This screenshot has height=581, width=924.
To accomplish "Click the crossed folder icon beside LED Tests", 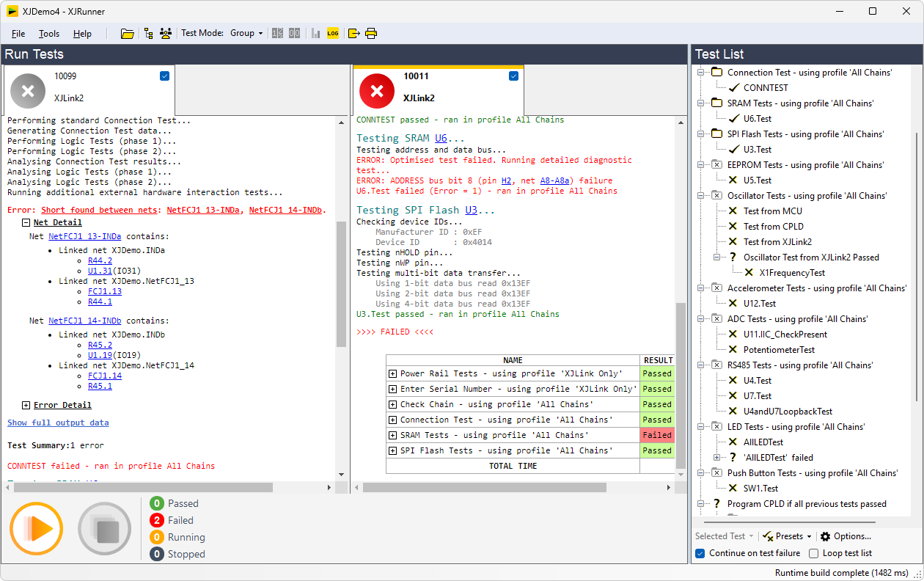I will click(x=716, y=427).
